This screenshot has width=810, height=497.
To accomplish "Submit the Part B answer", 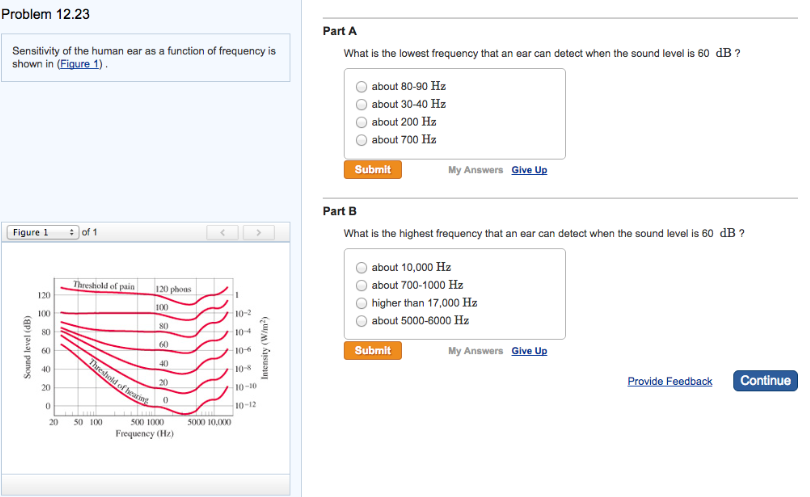I will click(372, 351).
